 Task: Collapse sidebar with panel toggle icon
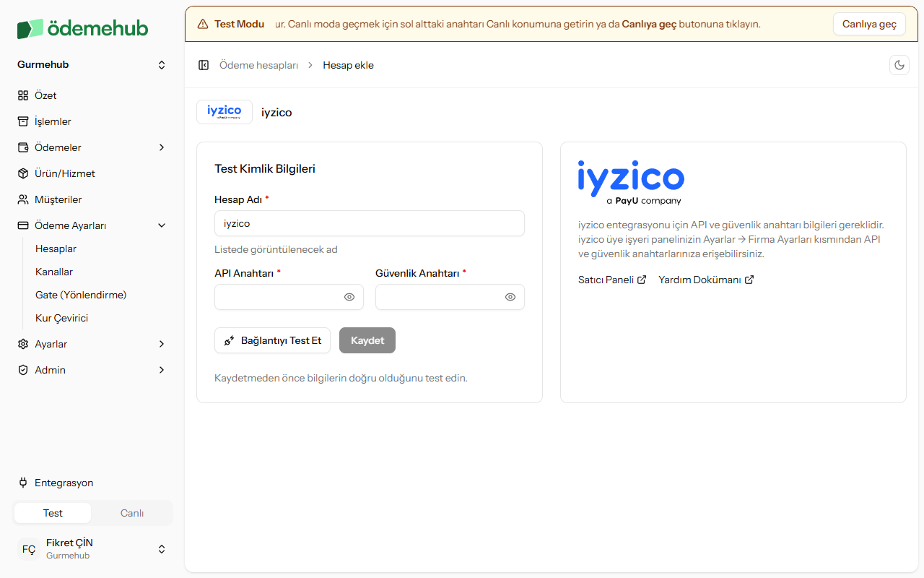coord(204,65)
